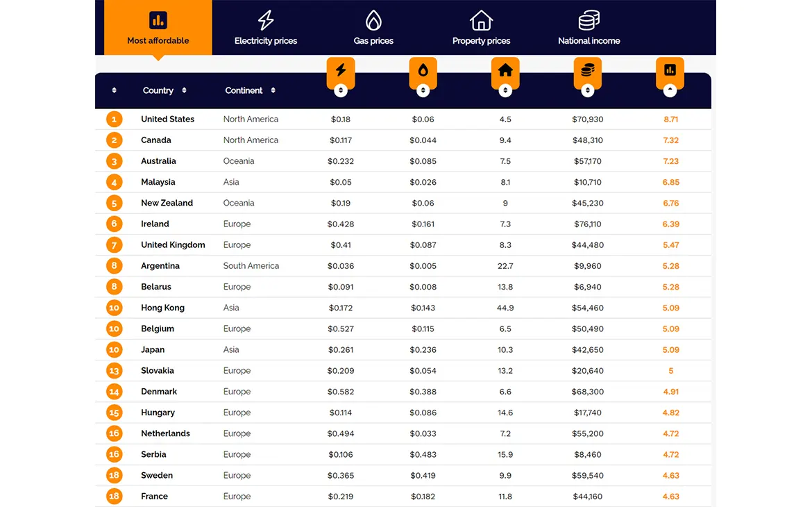Select the Gas prices tab
The width and height of the screenshot is (812, 507).
[373, 28]
